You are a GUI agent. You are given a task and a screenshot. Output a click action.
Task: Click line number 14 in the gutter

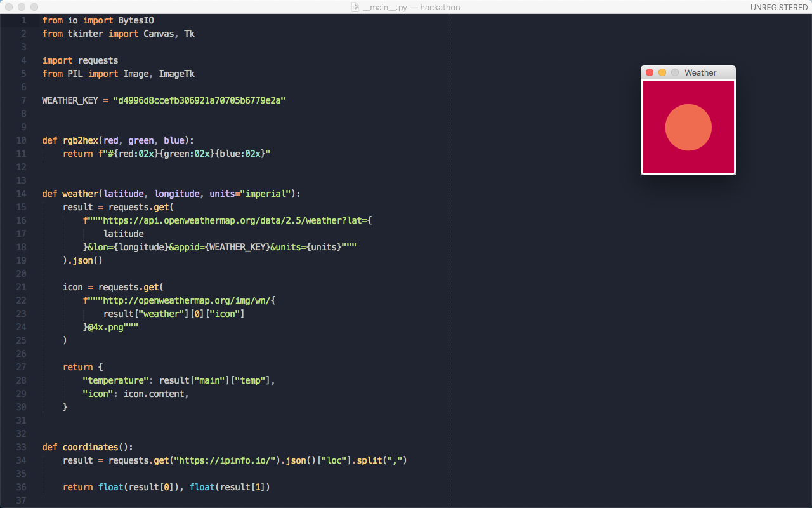pos(21,193)
